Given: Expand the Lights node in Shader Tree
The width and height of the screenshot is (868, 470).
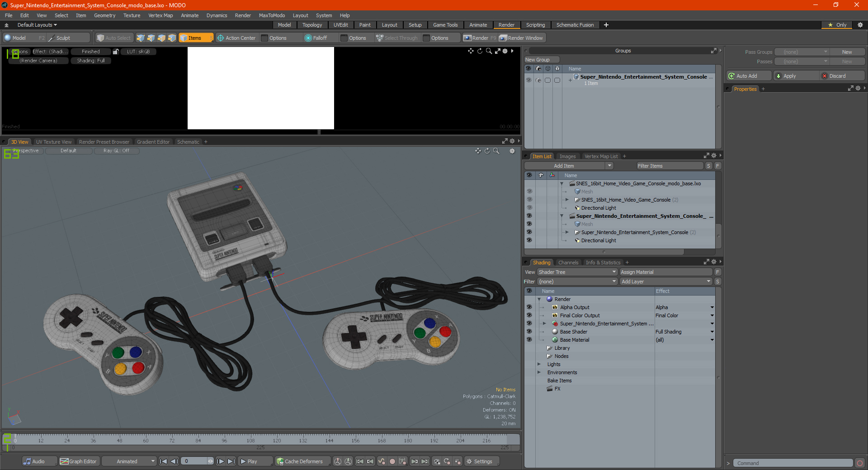Looking at the screenshot, I should coord(539,364).
